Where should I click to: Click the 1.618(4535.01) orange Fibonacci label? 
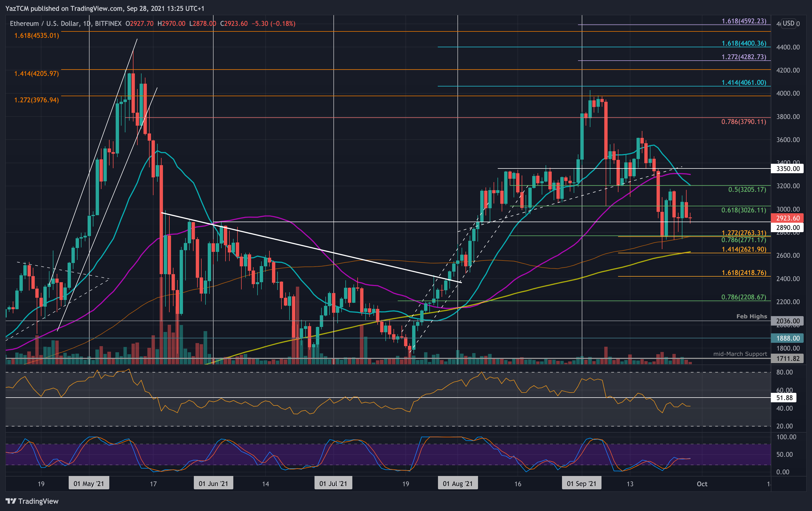coord(36,35)
